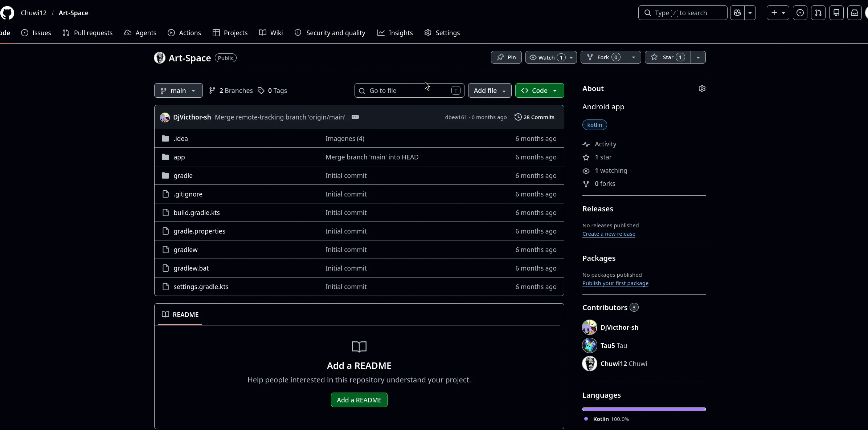Image resolution: width=868 pixels, height=430 pixels.
Task: Fork the Art-Space repository
Action: click(x=603, y=57)
